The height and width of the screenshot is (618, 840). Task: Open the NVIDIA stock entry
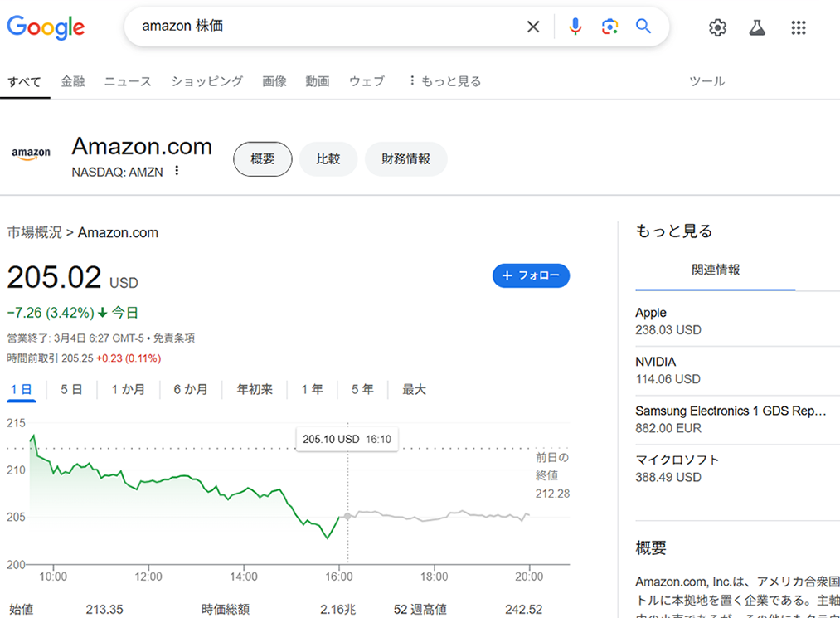point(738,370)
